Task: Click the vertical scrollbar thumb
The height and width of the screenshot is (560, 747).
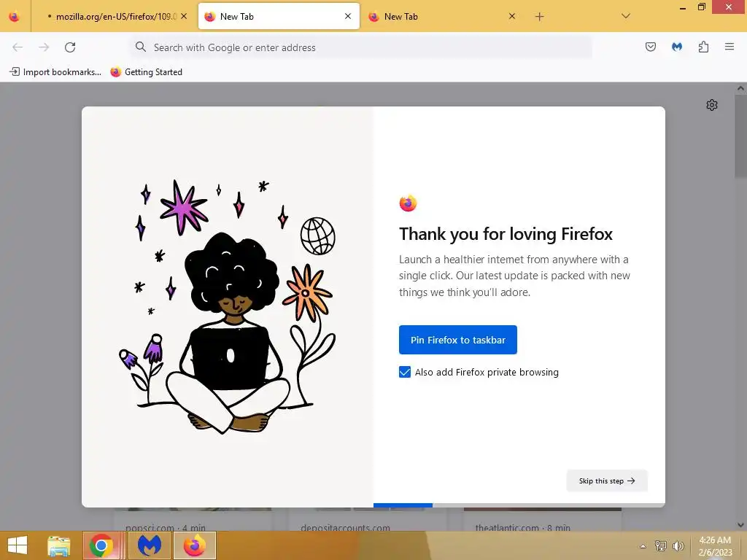Action: [741, 136]
